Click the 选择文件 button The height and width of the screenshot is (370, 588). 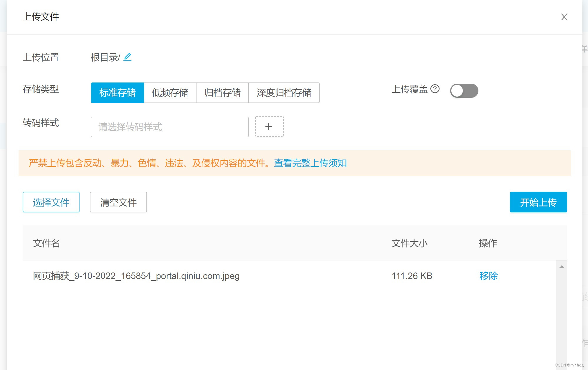point(51,202)
